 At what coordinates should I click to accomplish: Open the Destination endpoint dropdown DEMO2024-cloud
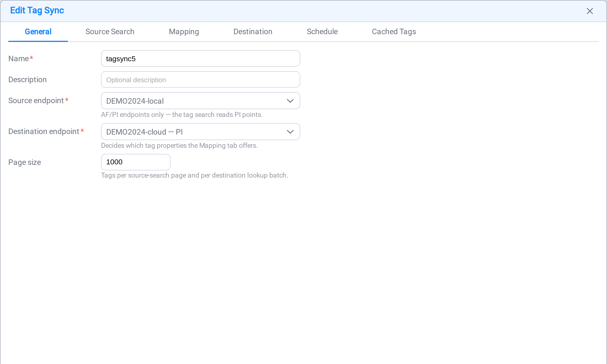point(201,132)
